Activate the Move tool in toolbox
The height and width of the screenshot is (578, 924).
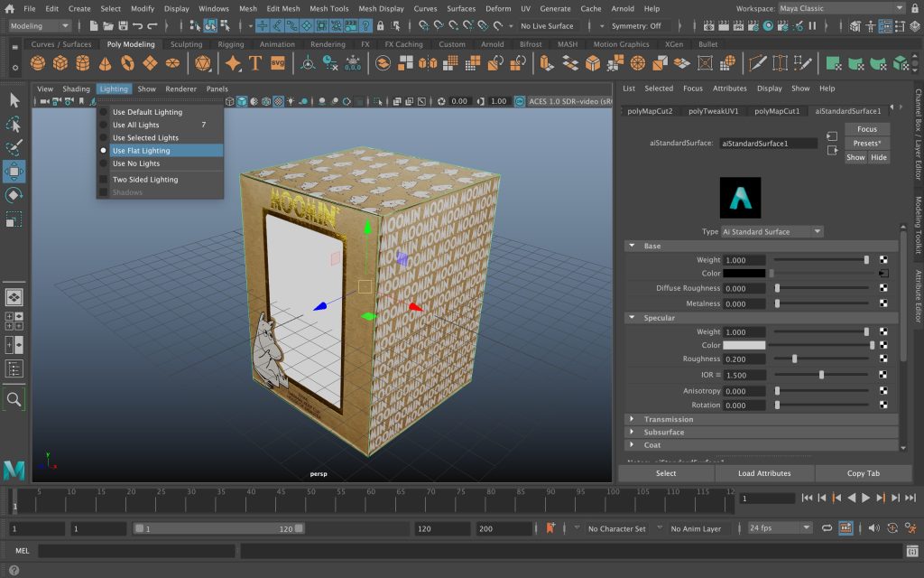click(14, 172)
